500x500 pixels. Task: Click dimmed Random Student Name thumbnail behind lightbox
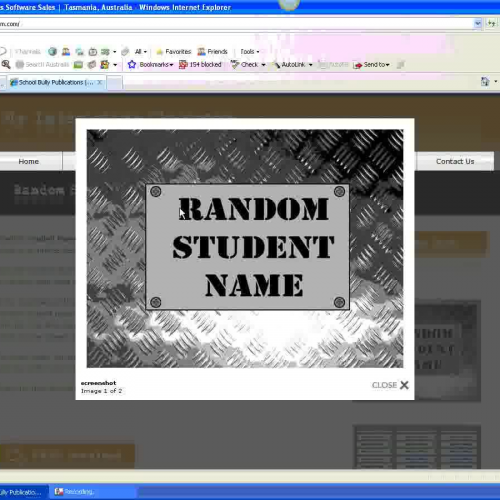(447, 350)
